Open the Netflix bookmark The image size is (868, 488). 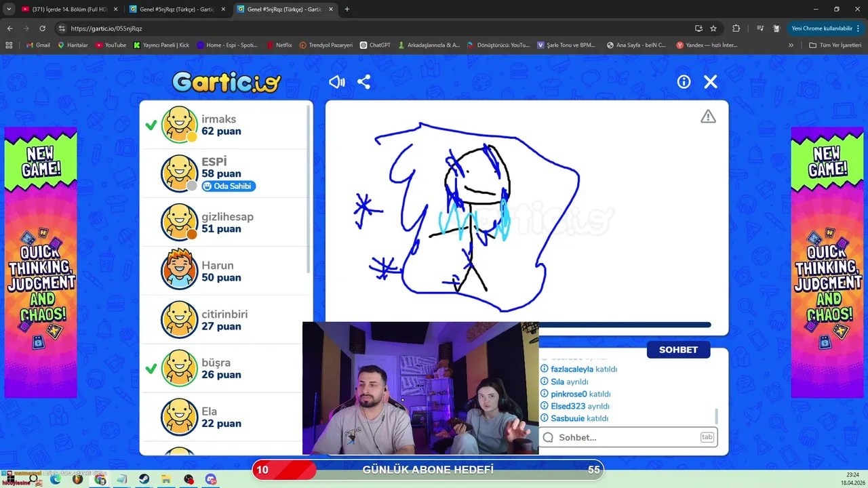[279, 45]
